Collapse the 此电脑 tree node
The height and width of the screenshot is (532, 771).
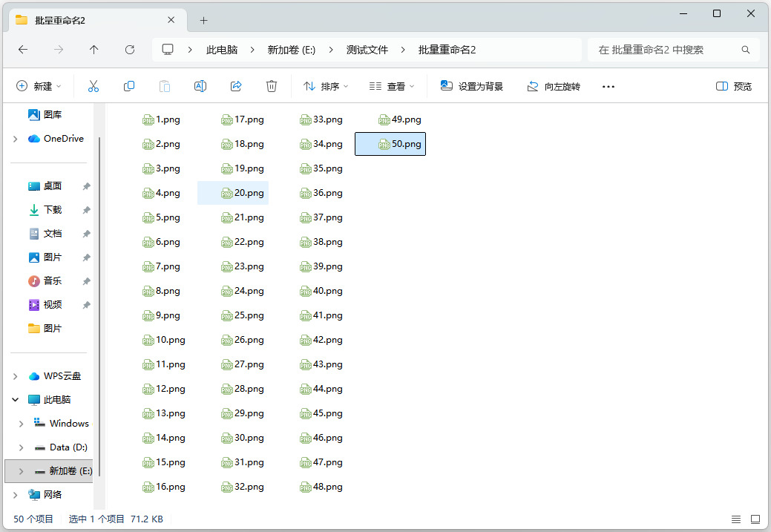tap(16, 400)
